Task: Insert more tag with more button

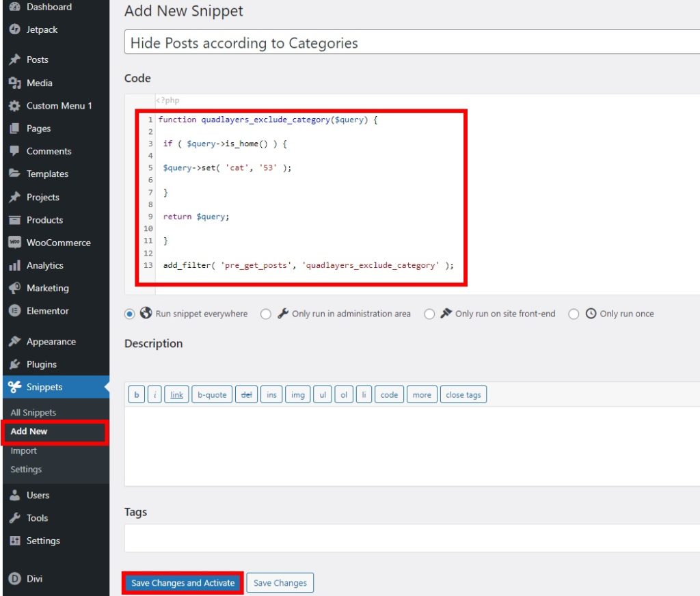Action: click(x=422, y=394)
